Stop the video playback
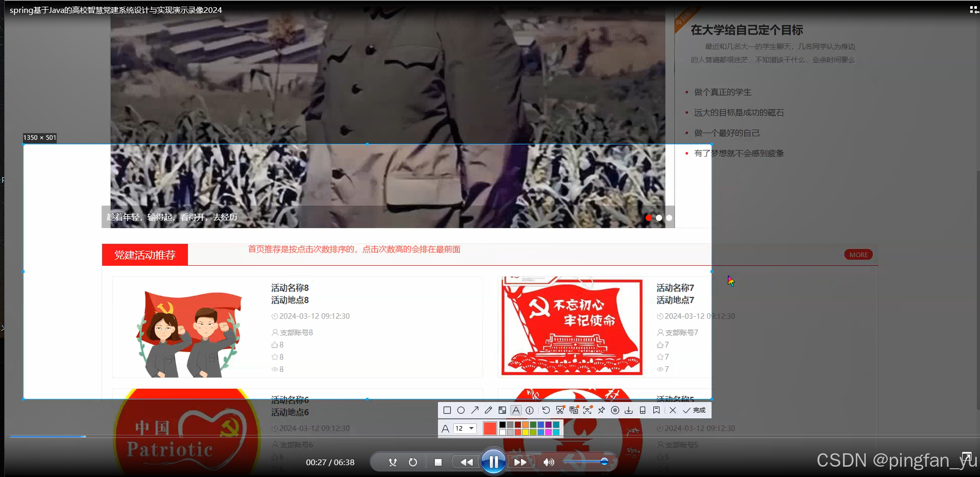The image size is (980, 477). [x=438, y=462]
